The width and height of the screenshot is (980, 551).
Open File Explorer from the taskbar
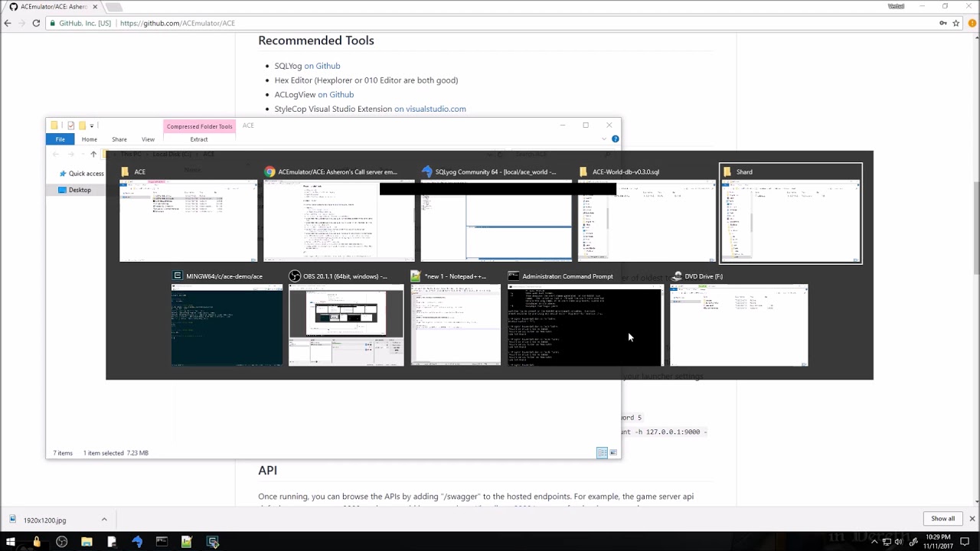(87, 542)
